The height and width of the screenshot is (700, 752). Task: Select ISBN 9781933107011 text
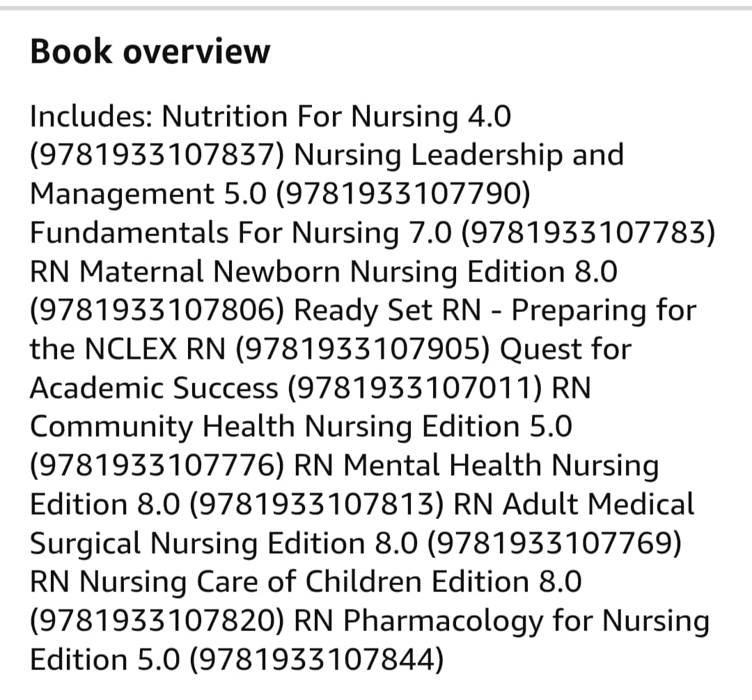coord(415,388)
